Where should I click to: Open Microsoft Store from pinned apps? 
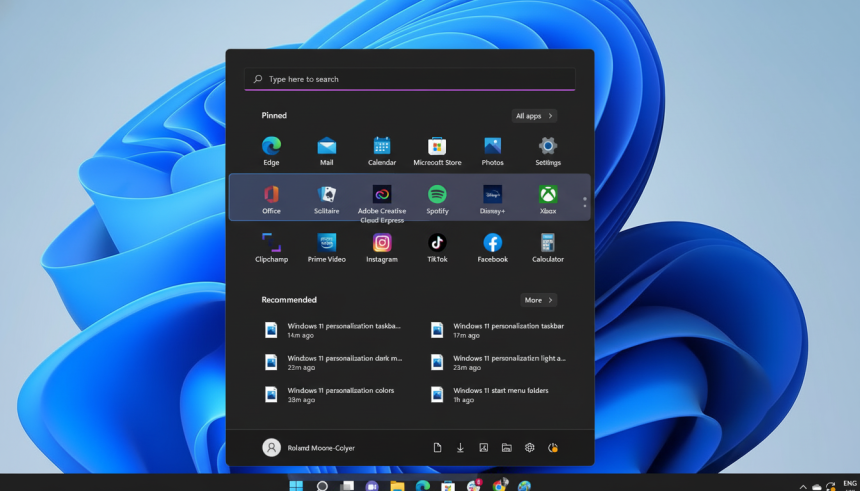437,151
